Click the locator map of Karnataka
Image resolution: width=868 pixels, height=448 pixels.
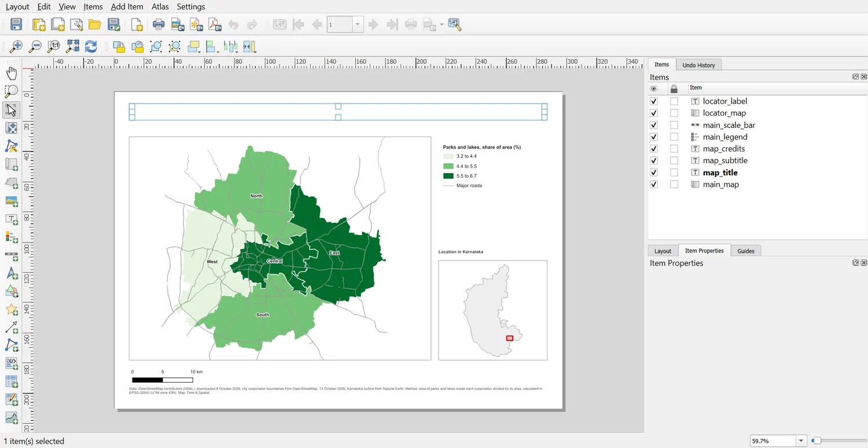coord(492,310)
